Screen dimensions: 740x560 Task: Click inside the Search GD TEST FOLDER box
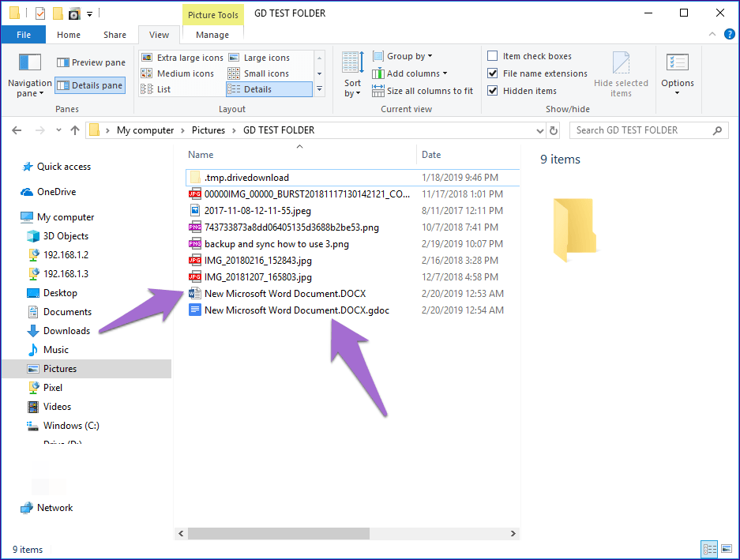(640, 130)
